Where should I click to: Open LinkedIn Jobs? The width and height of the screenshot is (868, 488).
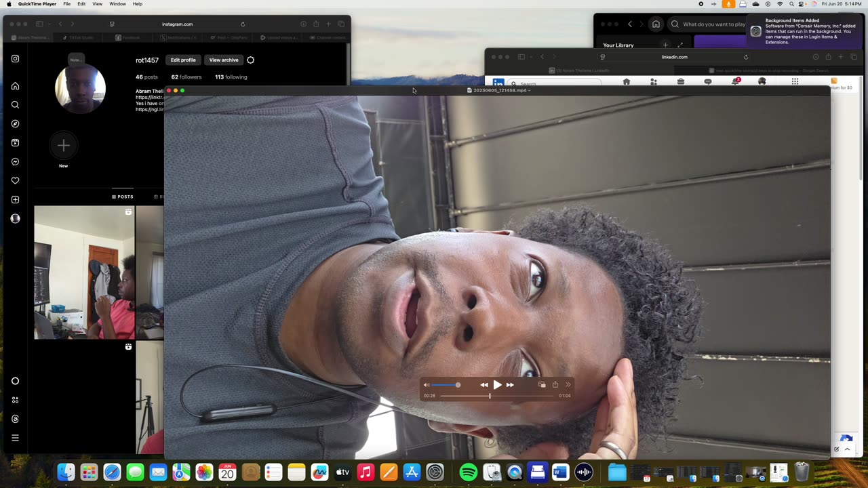point(680,82)
